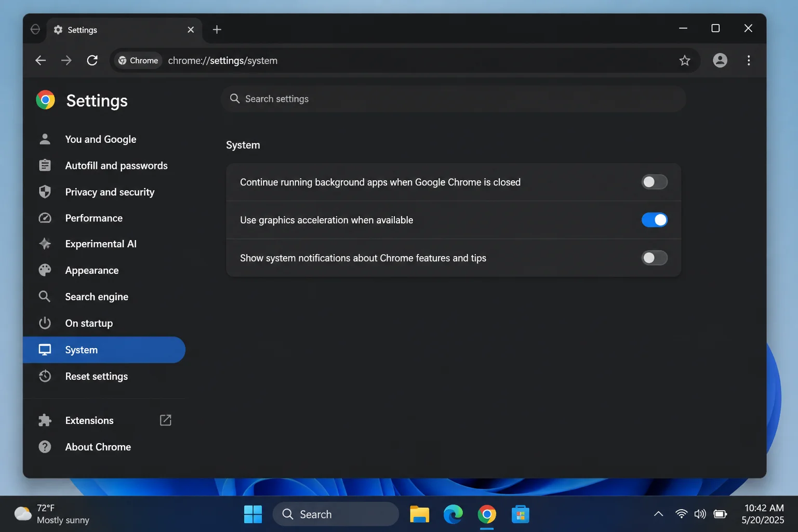798x532 pixels.
Task: Expand the hidden system tray icons chevron
Action: point(658,514)
